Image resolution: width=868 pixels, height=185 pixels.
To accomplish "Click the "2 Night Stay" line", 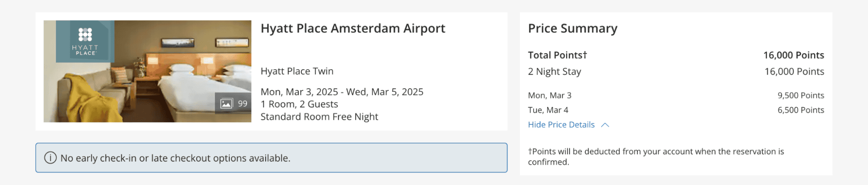I will (x=554, y=71).
